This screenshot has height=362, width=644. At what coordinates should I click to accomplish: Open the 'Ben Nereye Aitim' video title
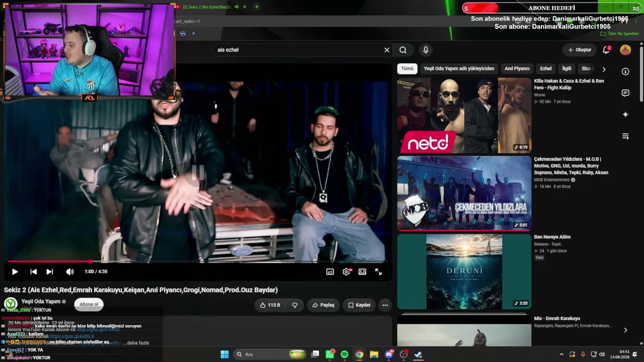[552, 237]
